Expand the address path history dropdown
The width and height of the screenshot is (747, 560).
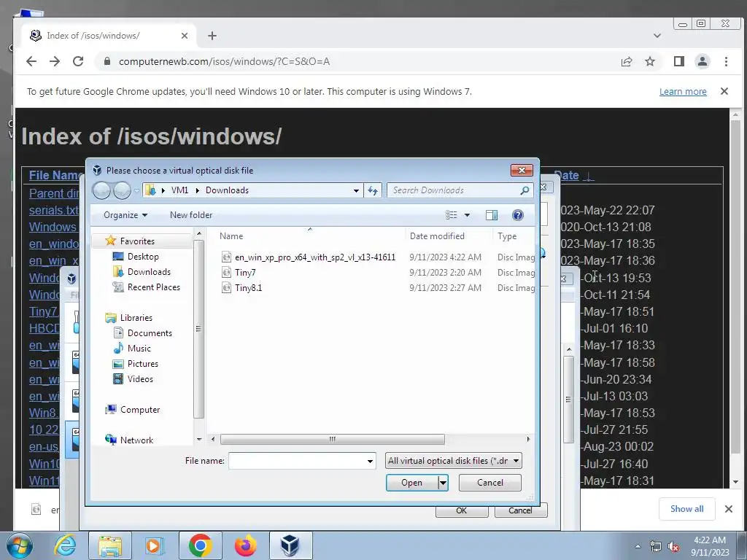click(356, 190)
